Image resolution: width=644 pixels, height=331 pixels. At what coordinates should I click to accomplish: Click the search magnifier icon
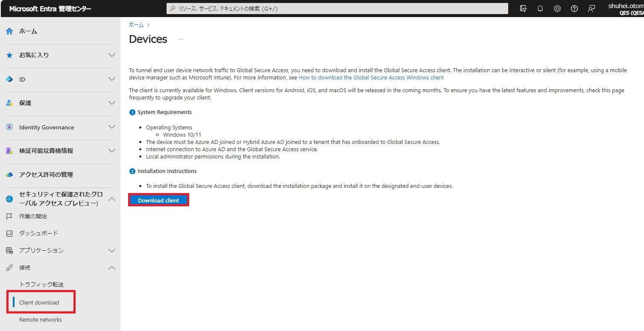[x=173, y=9]
